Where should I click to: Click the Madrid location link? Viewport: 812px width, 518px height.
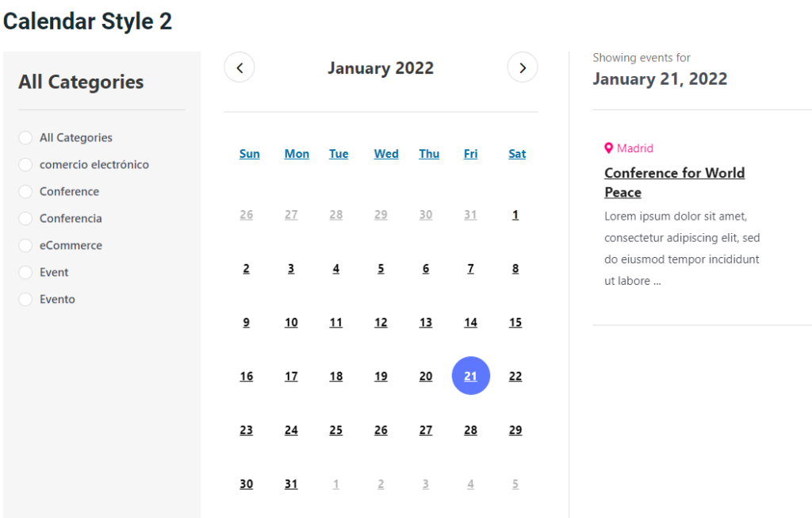click(x=634, y=148)
